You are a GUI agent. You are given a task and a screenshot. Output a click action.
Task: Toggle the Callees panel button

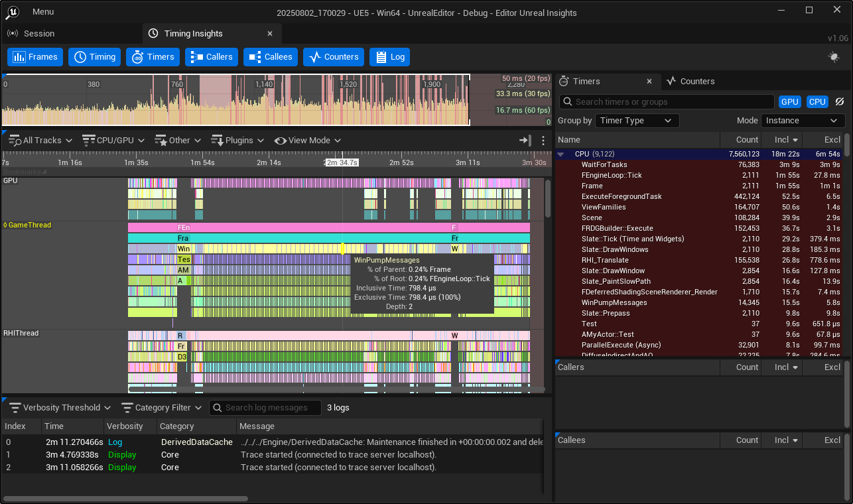tap(271, 57)
